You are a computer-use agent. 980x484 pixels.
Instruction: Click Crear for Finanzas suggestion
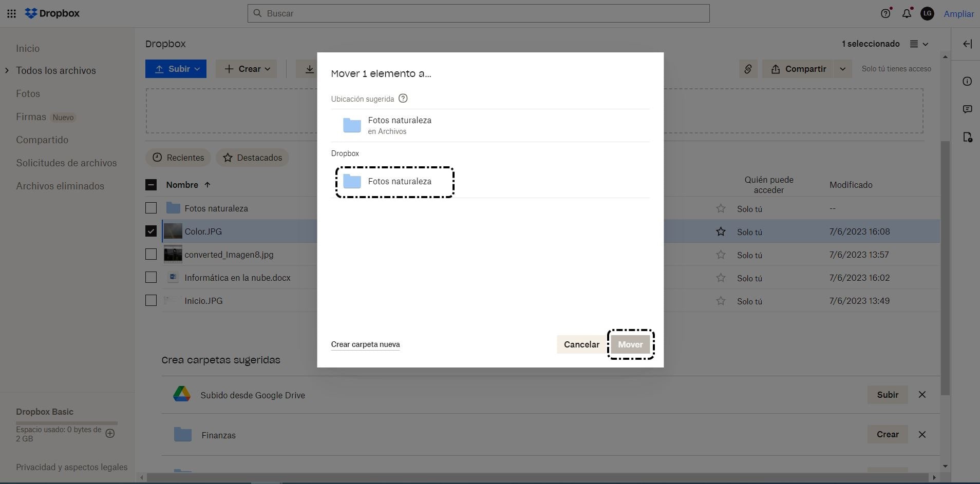[888, 434]
